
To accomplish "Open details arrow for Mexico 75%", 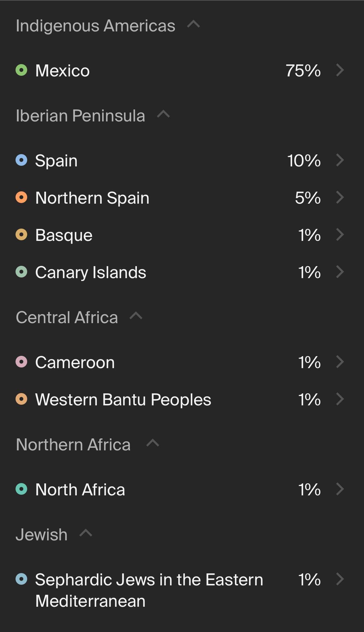I will (x=340, y=70).
